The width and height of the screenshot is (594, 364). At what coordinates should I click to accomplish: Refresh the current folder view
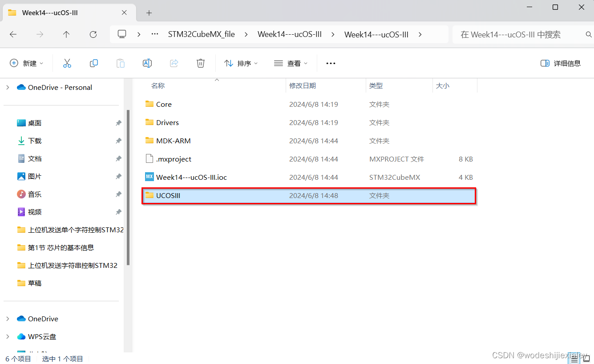93,34
